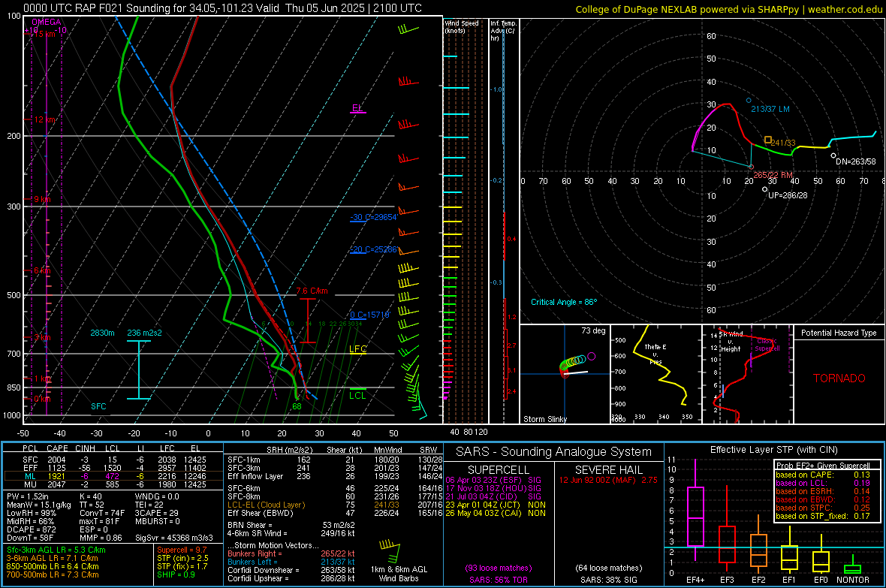This screenshot has width=886, height=588.
Task: Click the Inf. Temp. Adv. panel header
Action: 503,31
